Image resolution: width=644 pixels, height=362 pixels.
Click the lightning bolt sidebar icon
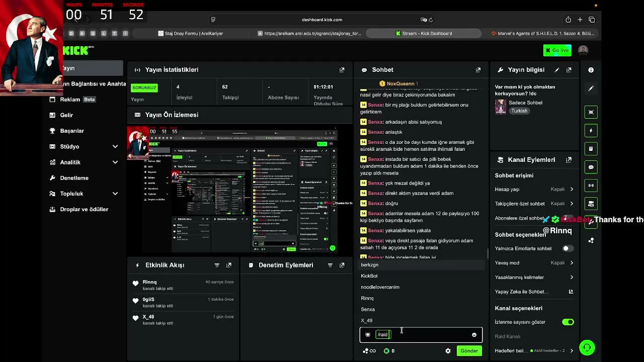point(591,131)
